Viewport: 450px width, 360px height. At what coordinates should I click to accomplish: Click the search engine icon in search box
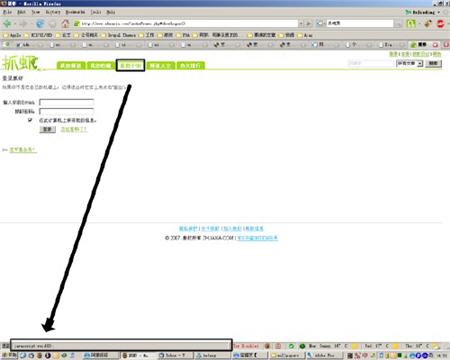pyautogui.click(x=320, y=23)
